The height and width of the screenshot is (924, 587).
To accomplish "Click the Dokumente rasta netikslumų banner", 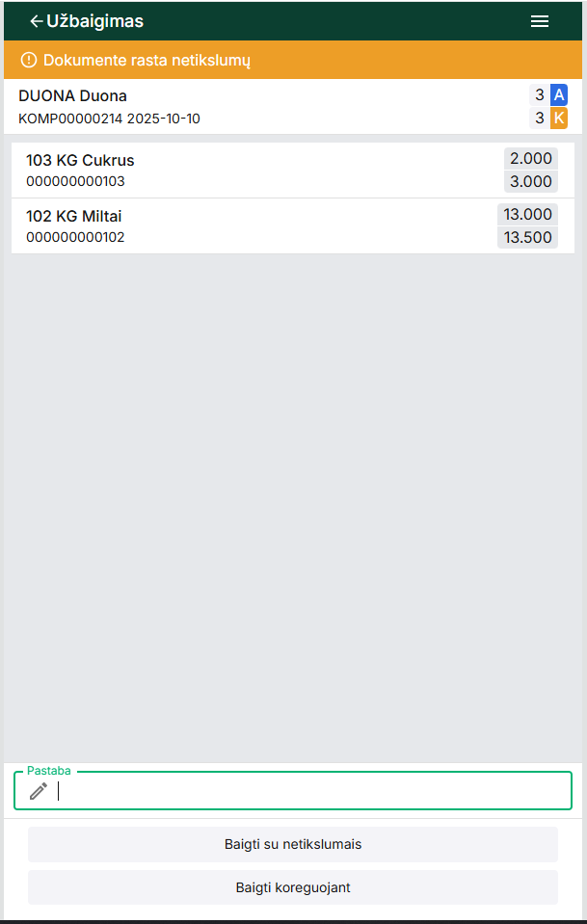I will [147, 60].
